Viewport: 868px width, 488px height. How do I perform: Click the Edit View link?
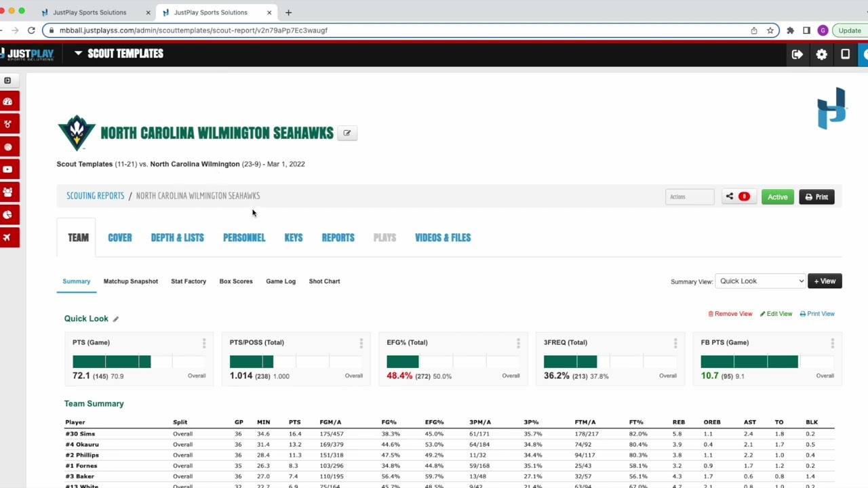click(x=776, y=314)
